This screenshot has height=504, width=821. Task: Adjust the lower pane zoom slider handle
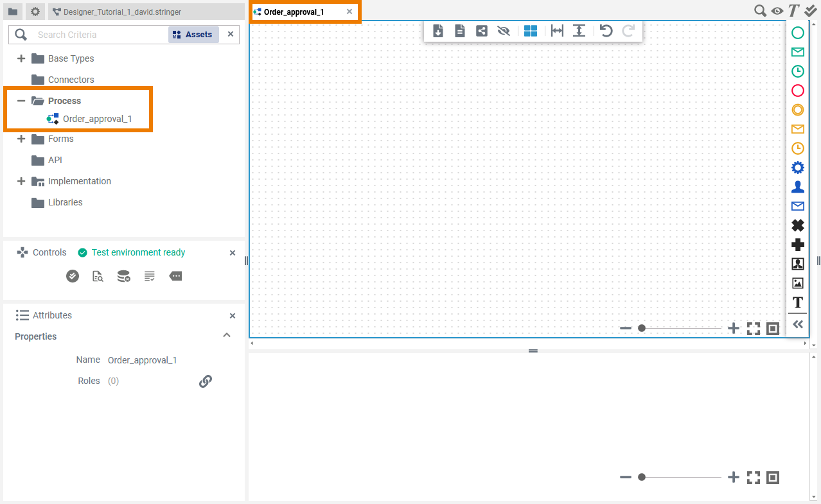point(642,477)
